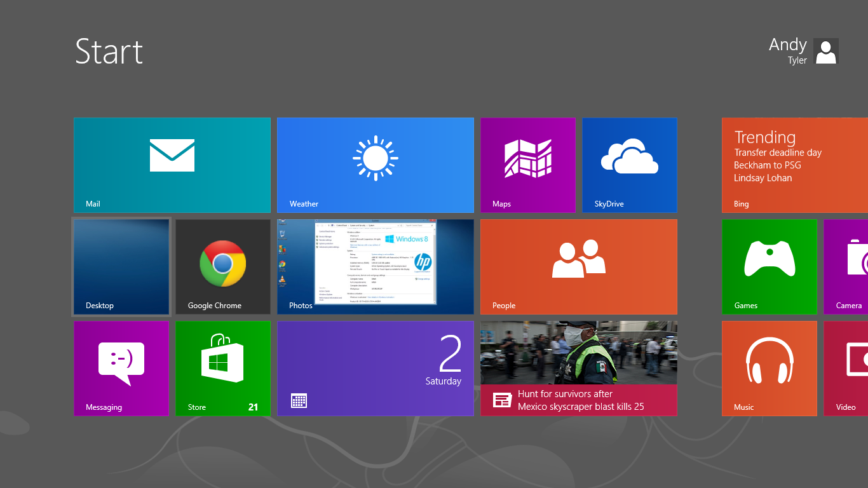Open the SkyDrive cloud tile

pyautogui.click(x=630, y=165)
